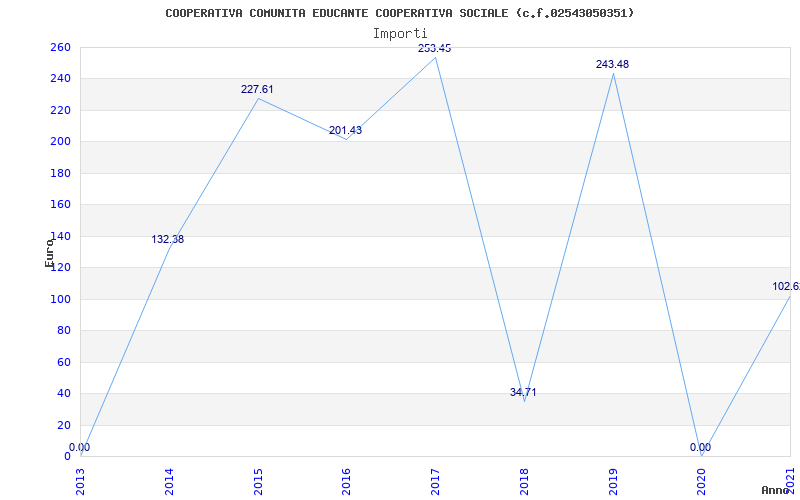
Task: Click x-axis year label 2019
Action: tap(613, 481)
